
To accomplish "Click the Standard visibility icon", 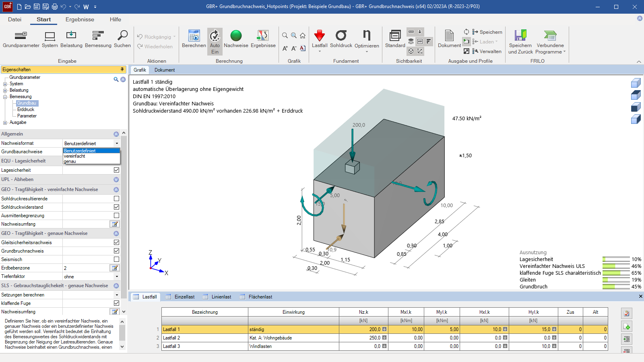I will [395, 39].
